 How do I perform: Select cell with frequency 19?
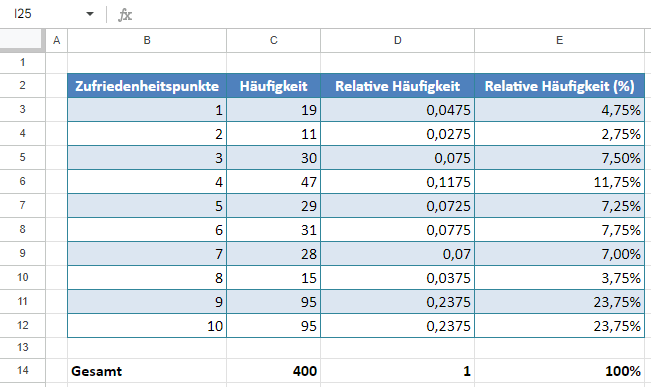click(x=273, y=110)
